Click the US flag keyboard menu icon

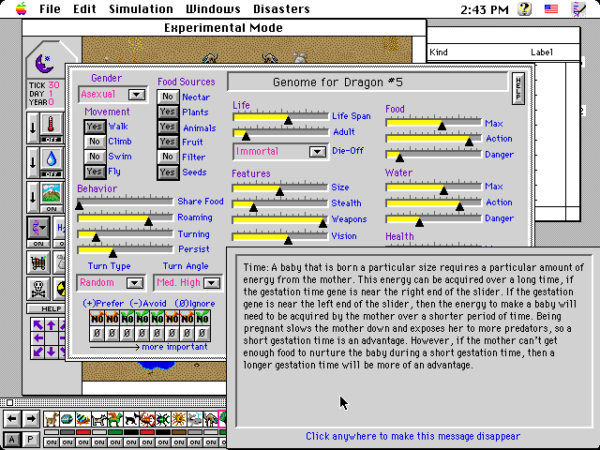(551, 9)
